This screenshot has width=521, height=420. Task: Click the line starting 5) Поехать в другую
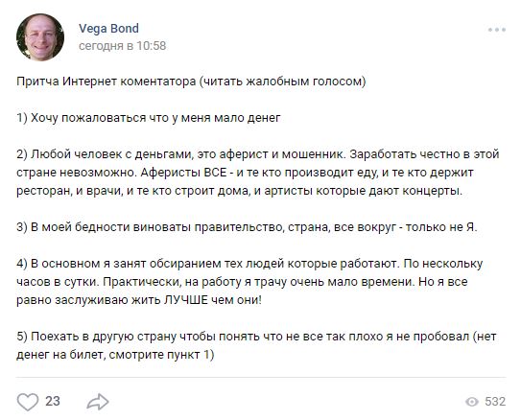tap(256, 337)
